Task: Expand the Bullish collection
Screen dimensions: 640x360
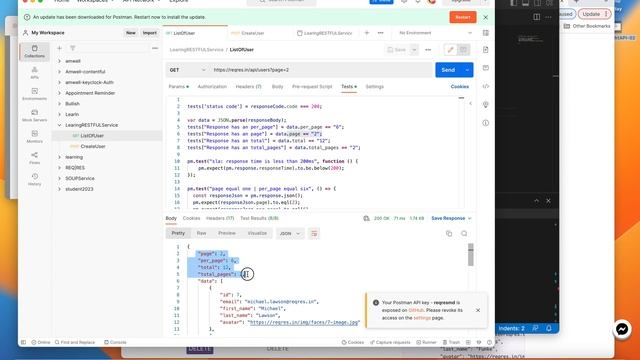Action: click(60, 104)
